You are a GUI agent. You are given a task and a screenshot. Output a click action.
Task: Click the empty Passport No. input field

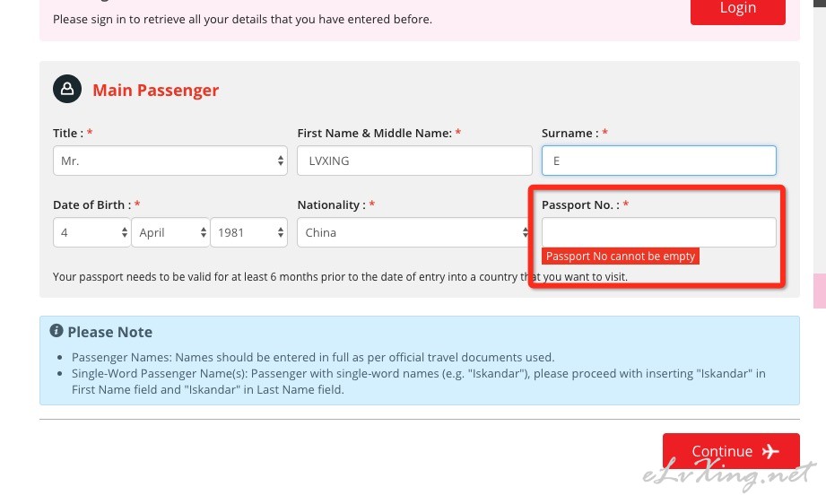(658, 232)
